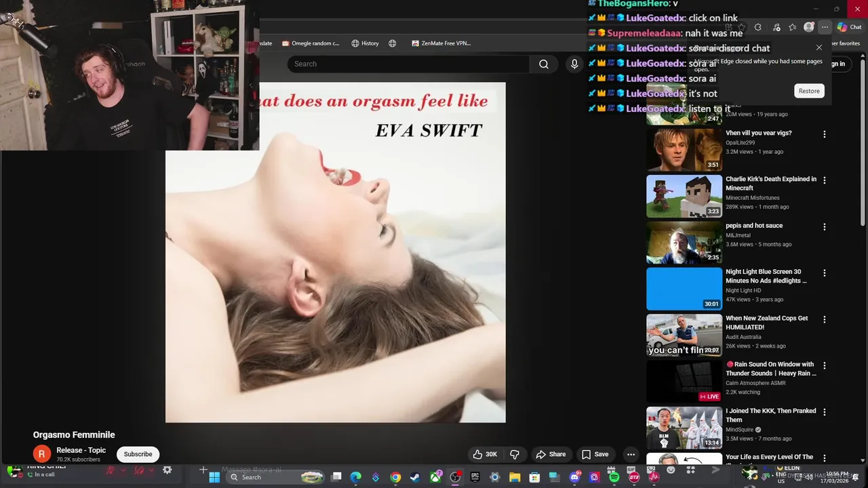Open Google Chrome from the taskbar
Viewport: 868px width, 488px height.
pos(395,477)
